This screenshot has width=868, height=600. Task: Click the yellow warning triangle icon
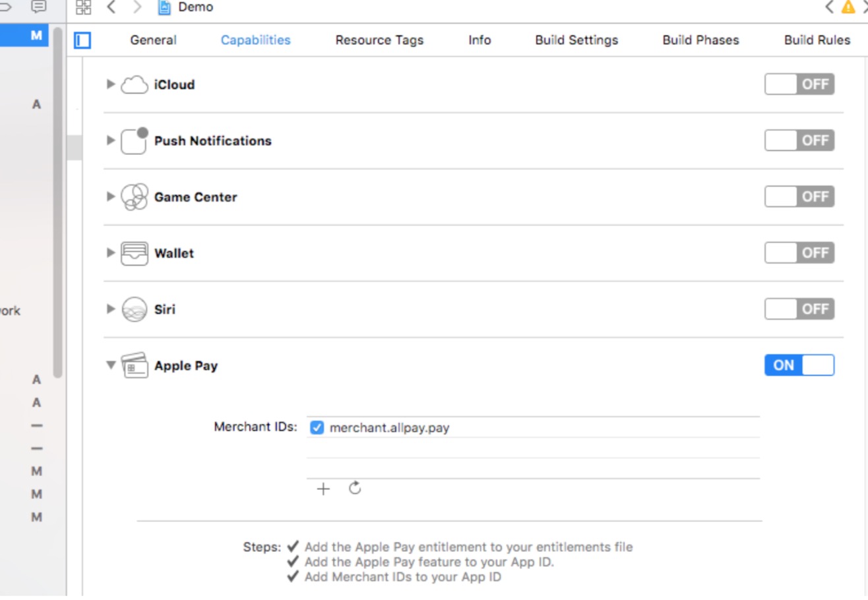coord(848,7)
